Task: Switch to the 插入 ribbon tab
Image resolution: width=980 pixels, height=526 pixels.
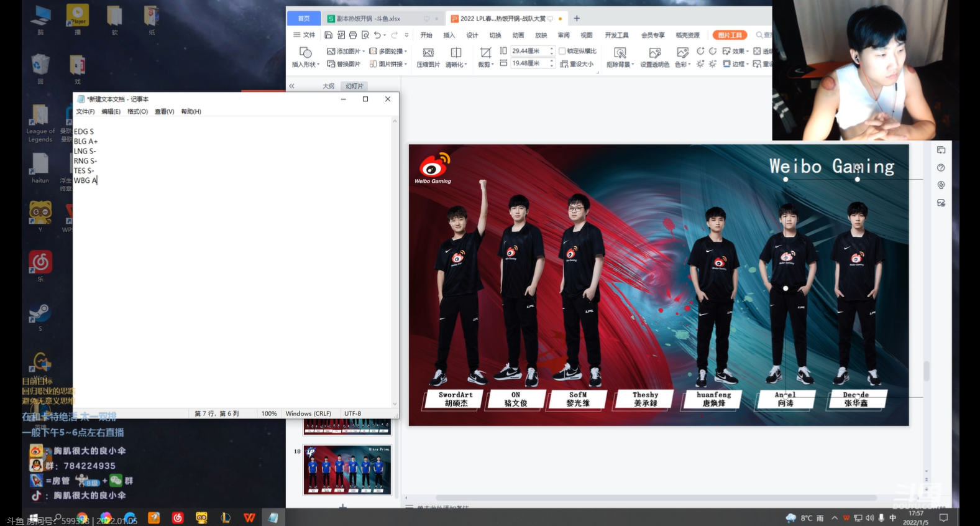Action: coord(449,35)
